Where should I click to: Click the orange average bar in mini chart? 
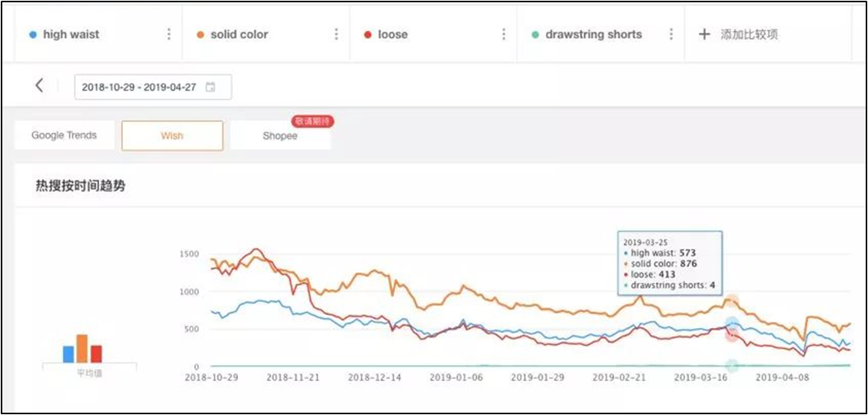point(82,348)
